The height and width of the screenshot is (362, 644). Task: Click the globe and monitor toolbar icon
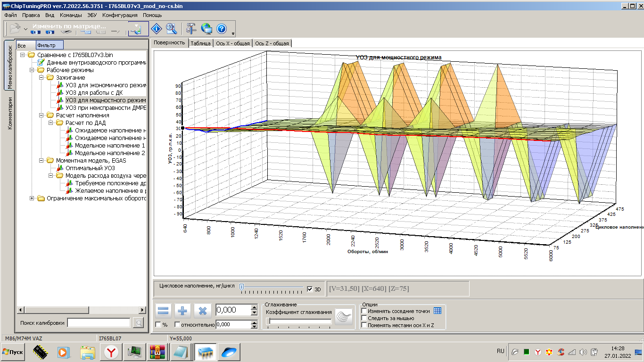(206, 29)
